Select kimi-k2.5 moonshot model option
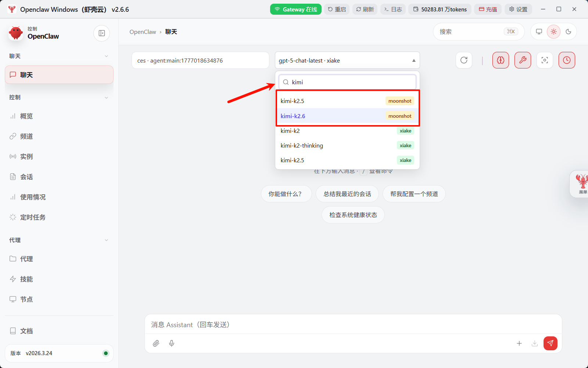This screenshot has width=588, height=368. coord(347,101)
